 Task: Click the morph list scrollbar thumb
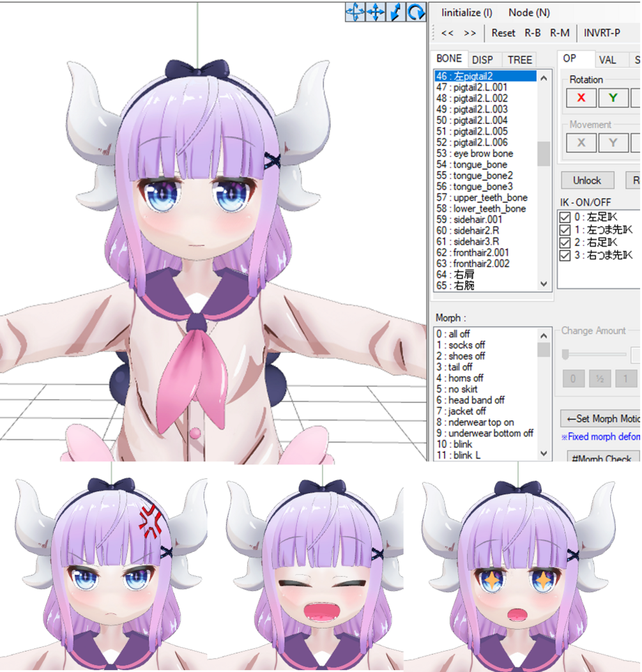[544, 349]
